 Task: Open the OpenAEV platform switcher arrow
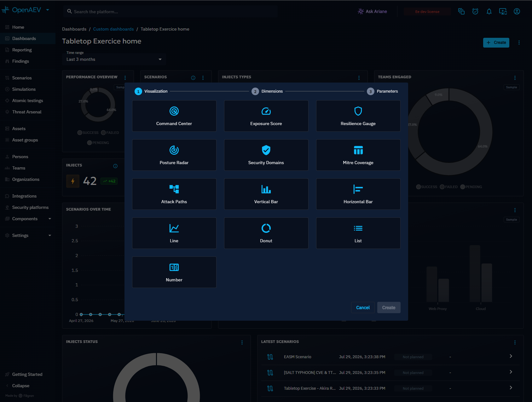48,10
